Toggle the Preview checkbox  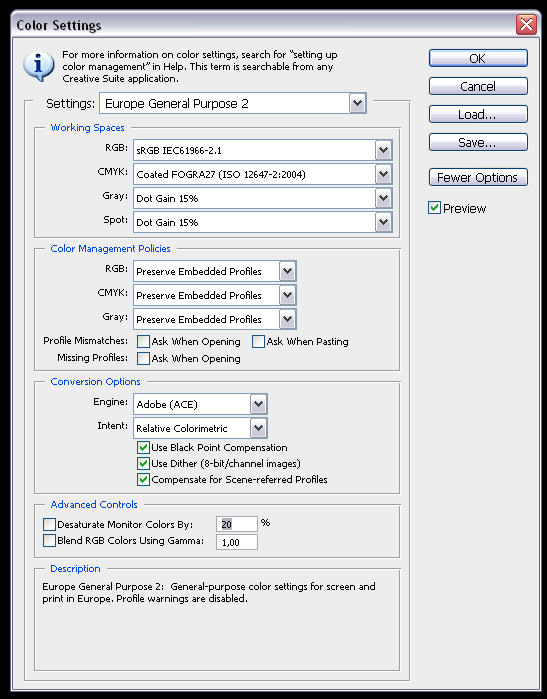point(434,208)
